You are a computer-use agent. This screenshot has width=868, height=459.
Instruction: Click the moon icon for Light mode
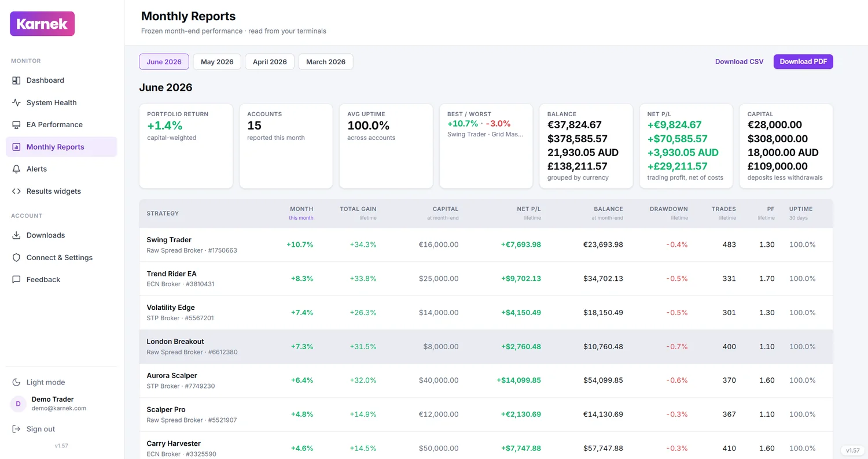(x=16, y=382)
